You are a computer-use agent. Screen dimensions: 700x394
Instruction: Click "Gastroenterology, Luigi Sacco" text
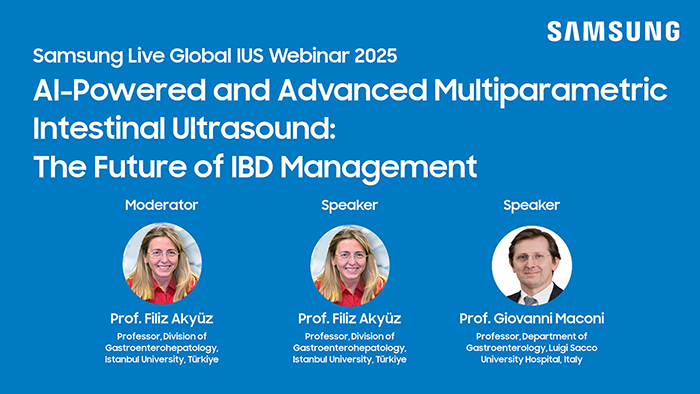532,348
